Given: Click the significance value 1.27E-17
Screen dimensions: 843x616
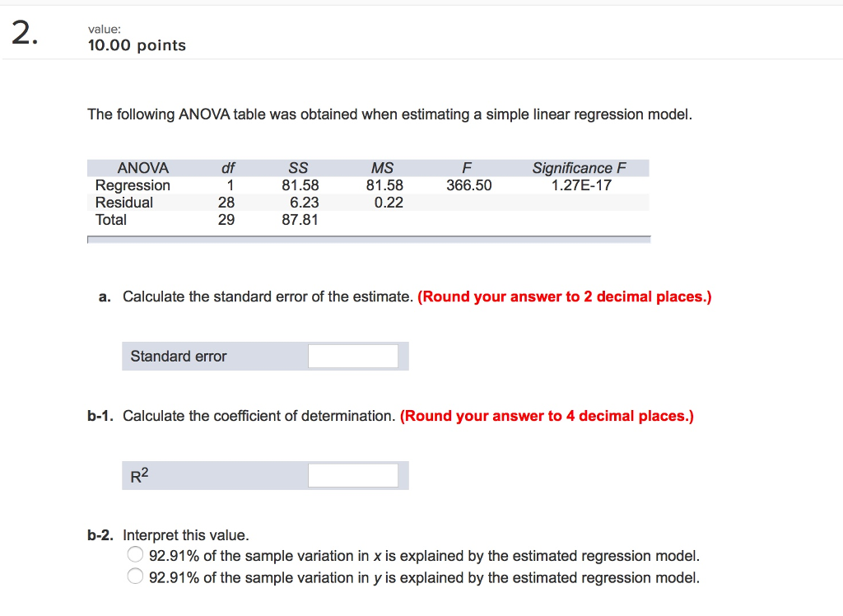Looking at the screenshot, I should (579, 184).
